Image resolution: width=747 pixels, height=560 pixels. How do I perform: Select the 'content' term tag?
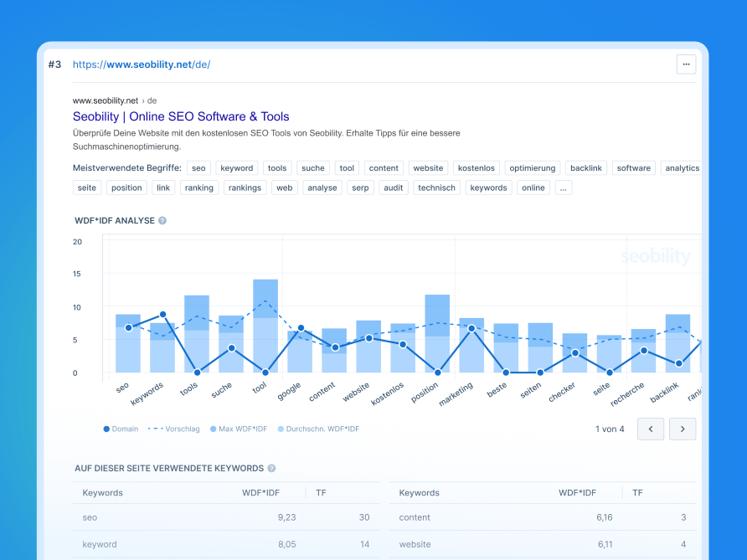pos(384,168)
